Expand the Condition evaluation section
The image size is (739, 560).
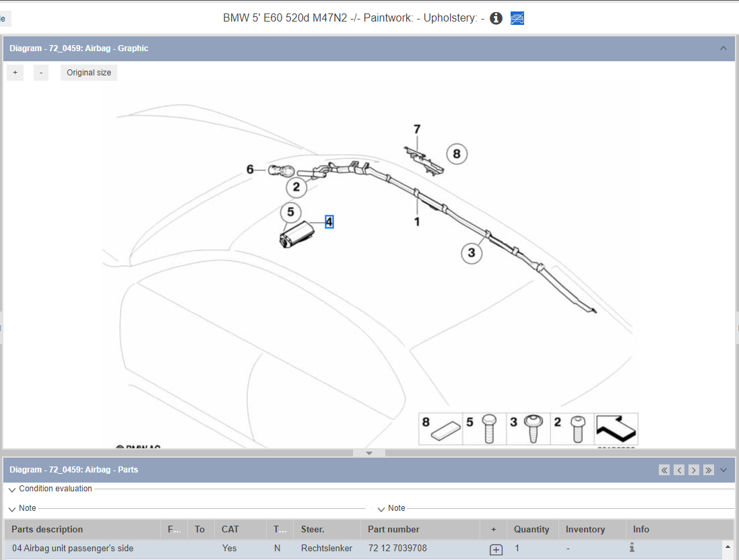pos(12,489)
